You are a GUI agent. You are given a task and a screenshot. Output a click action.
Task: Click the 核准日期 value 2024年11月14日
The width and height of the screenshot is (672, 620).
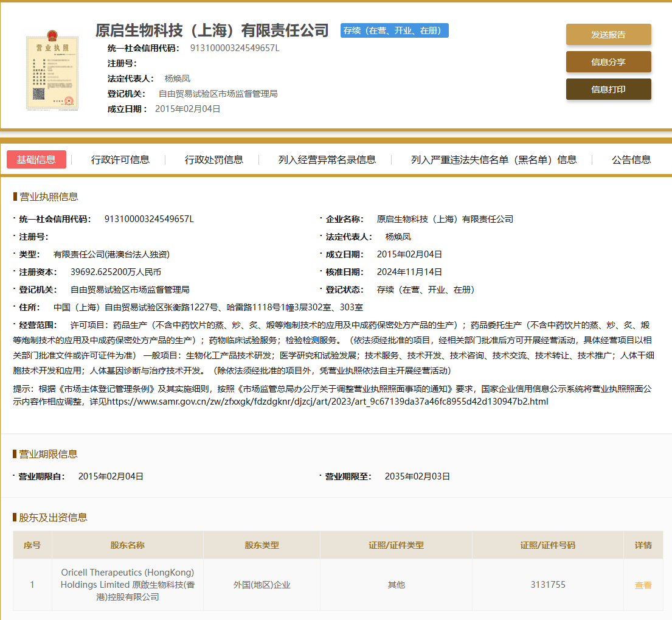(409, 272)
